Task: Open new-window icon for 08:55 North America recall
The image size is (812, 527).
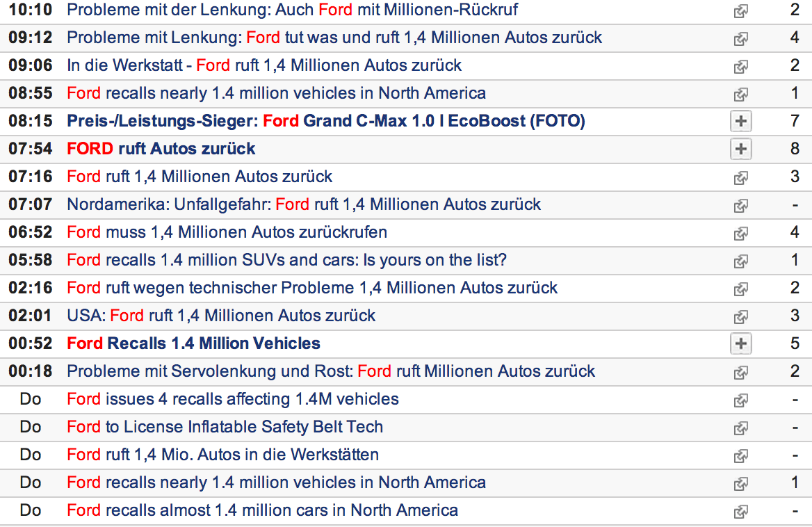Action: (741, 95)
